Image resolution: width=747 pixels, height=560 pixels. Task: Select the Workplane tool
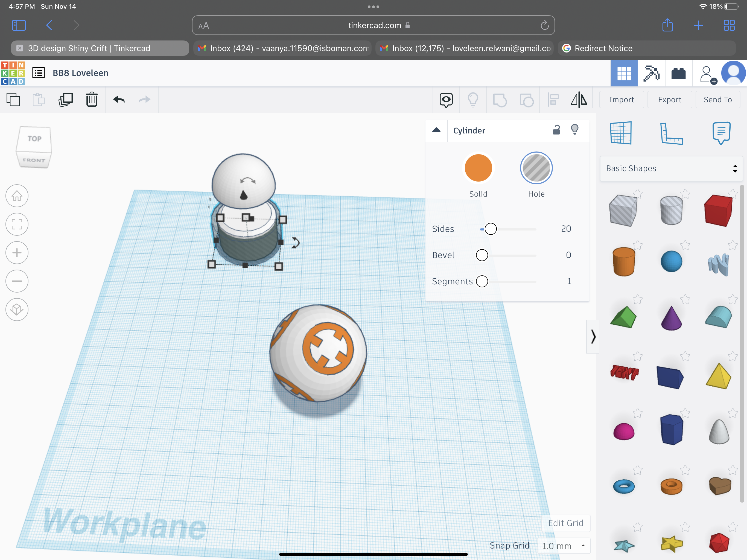coord(621,133)
